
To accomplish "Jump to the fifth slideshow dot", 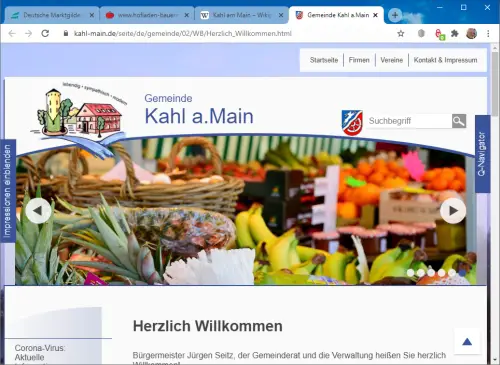I will coord(452,273).
